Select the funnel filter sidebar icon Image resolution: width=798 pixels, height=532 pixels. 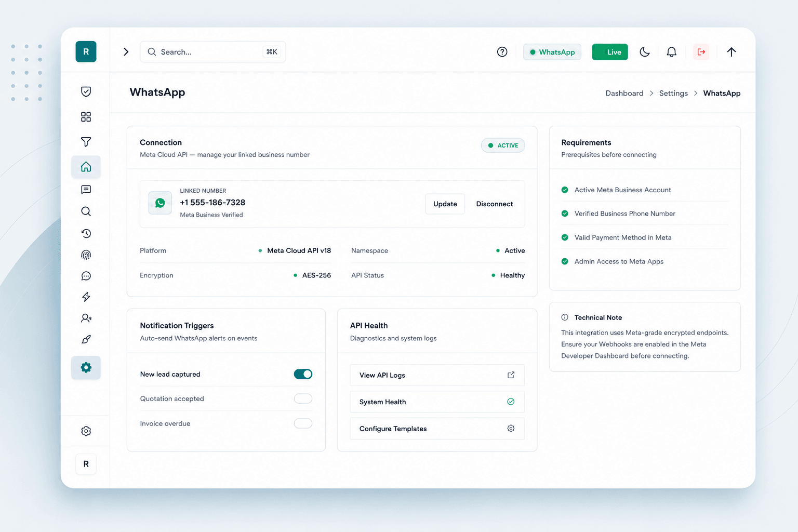(x=86, y=142)
